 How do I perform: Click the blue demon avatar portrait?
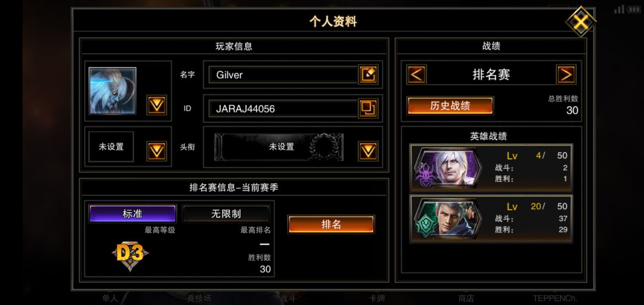pyautogui.click(x=113, y=91)
